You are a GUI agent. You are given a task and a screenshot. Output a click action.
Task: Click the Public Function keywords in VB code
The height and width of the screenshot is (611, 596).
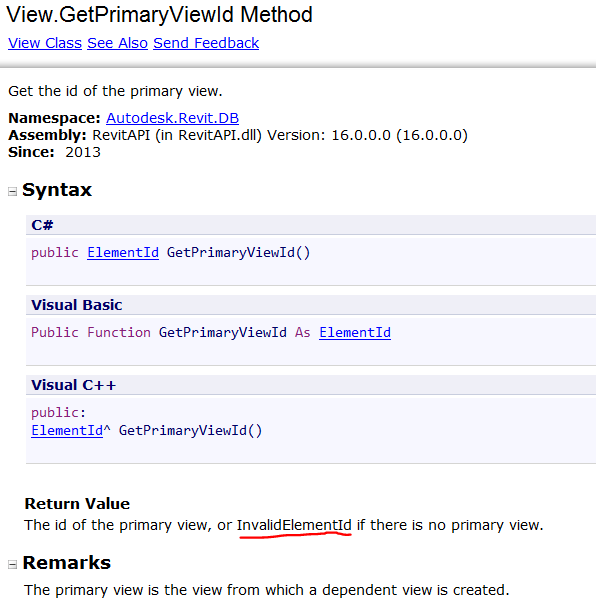91,332
